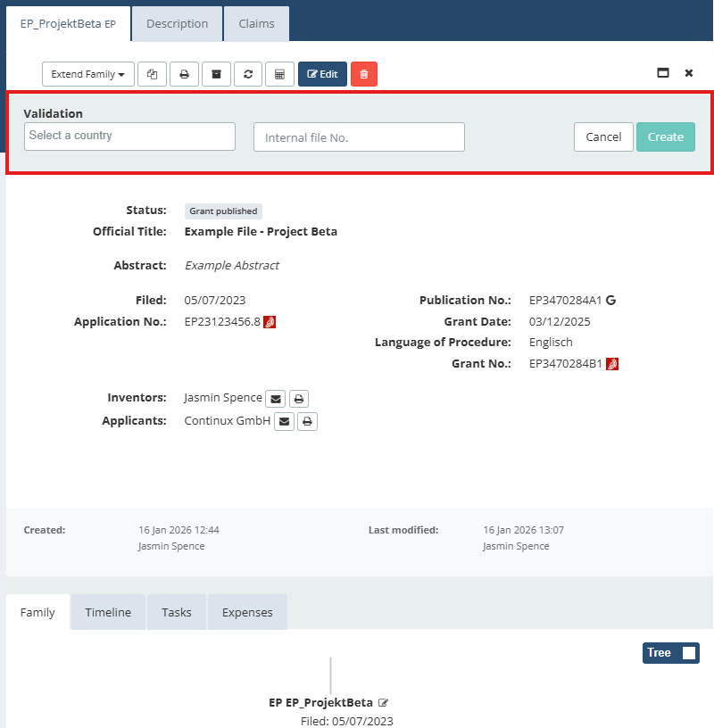The width and height of the screenshot is (714, 728).
Task: Click the Create validation button
Action: coord(666,137)
